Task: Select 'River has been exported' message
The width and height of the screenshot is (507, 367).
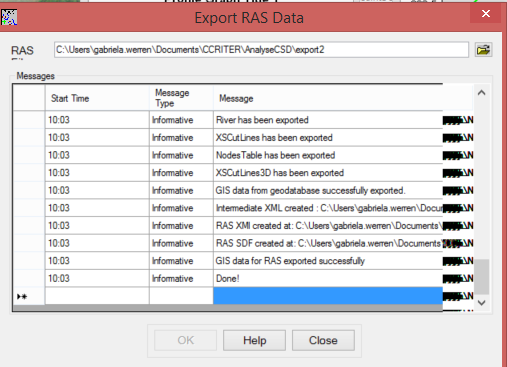Action: pos(328,120)
